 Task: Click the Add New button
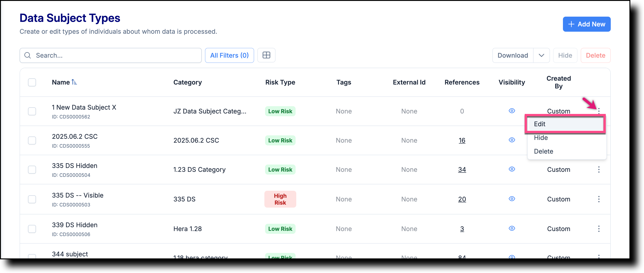pos(587,24)
